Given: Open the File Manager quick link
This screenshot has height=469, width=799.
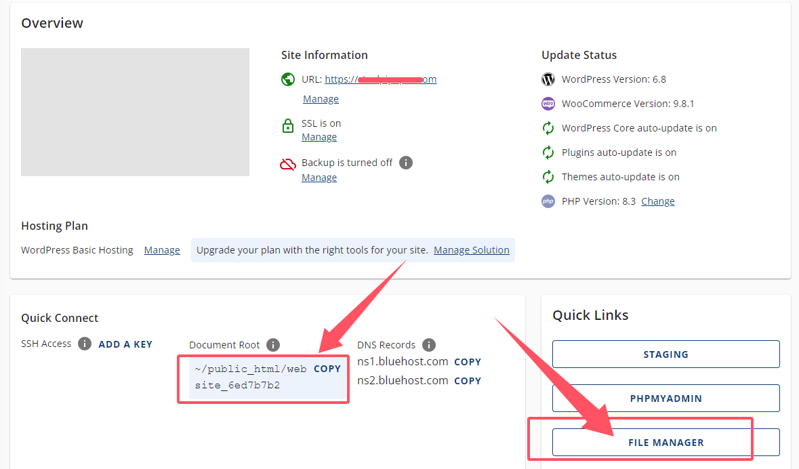Looking at the screenshot, I should (665, 442).
